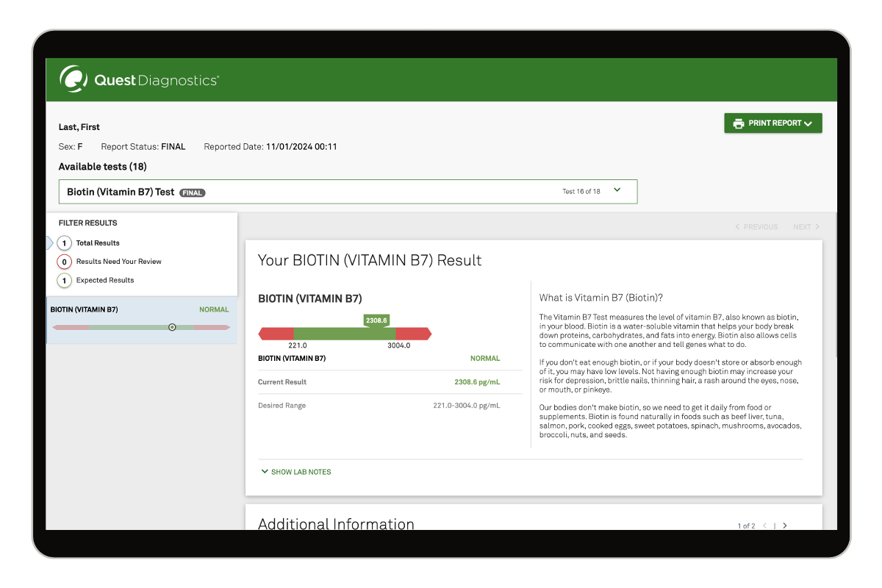
Task: Click the 2308.6 value marker on the range bar
Action: (x=376, y=320)
